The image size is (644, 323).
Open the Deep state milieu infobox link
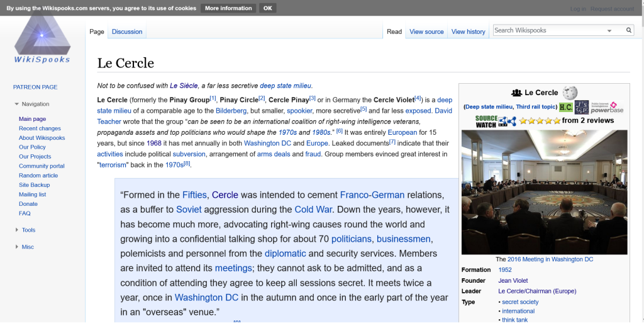tap(489, 107)
